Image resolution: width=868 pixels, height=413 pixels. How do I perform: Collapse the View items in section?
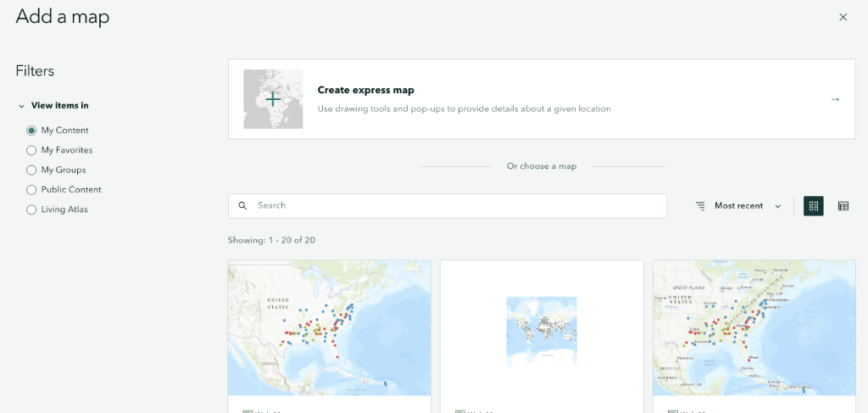click(x=21, y=106)
